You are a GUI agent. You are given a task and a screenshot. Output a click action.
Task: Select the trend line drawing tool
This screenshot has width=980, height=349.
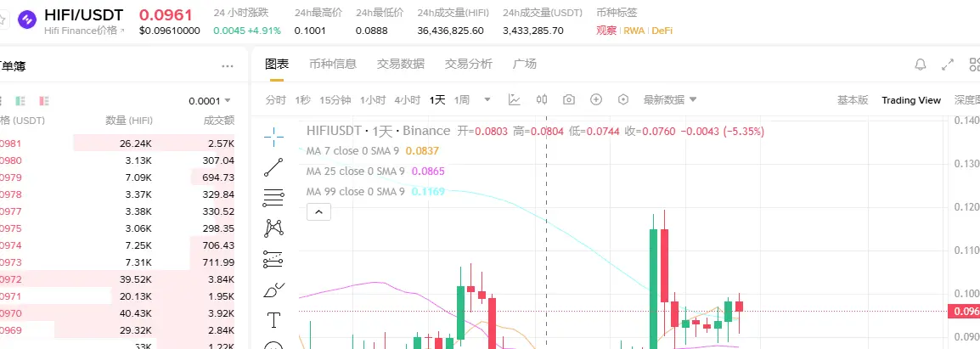coord(273,167)
